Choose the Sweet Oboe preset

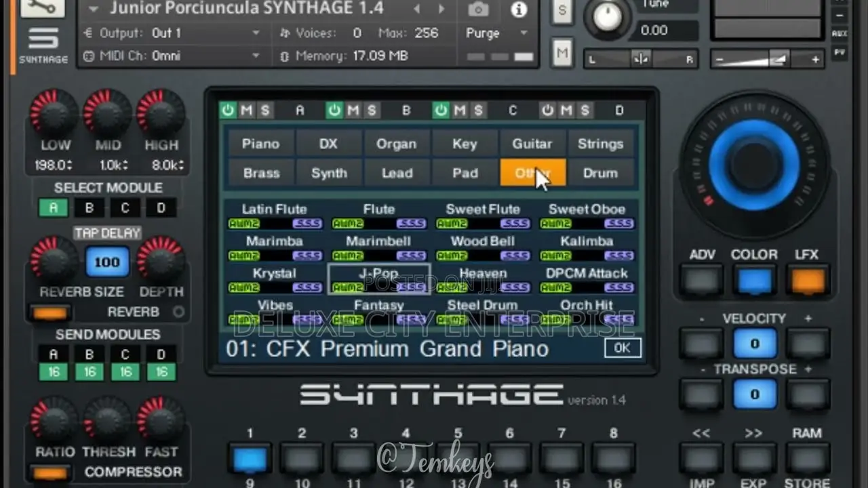click(x=587, y=216)
